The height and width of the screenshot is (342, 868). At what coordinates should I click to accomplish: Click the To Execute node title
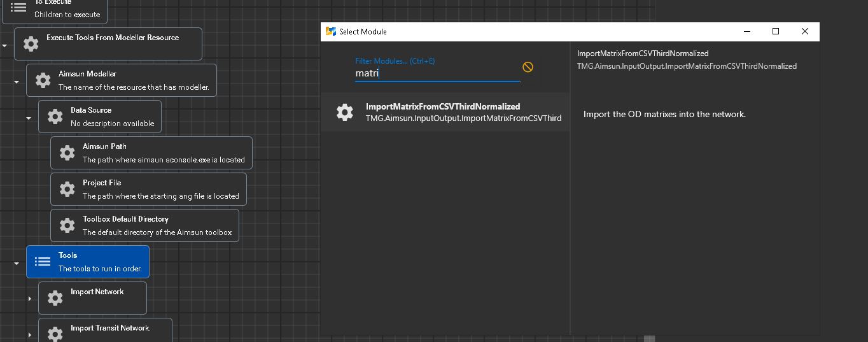pyautogui.click(x=53, y=3)
